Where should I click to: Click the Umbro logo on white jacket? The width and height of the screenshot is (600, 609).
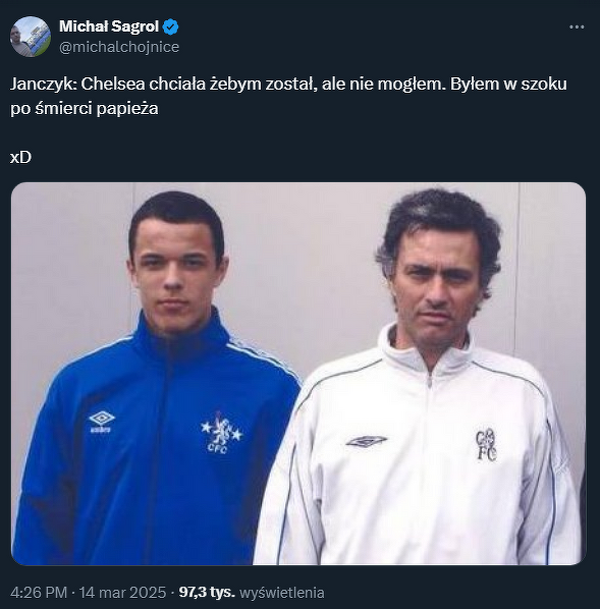click(x=365, y=441)
